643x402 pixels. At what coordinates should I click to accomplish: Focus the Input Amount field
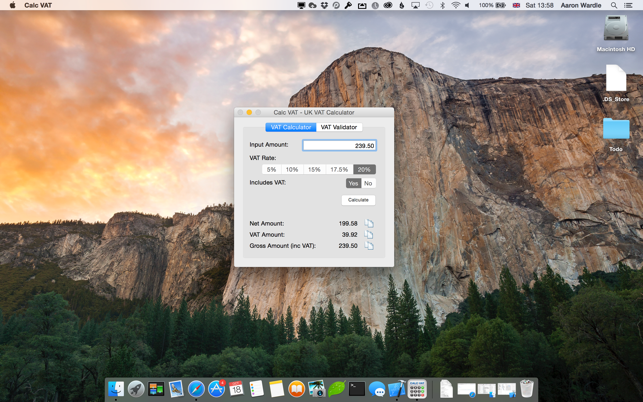click(339, 145)
